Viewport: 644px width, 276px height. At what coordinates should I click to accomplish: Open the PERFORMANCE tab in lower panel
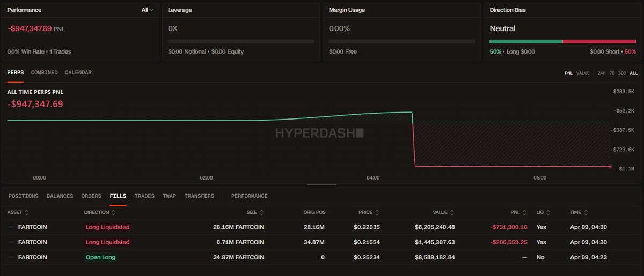pyautogui.click(x=250, y=196)
